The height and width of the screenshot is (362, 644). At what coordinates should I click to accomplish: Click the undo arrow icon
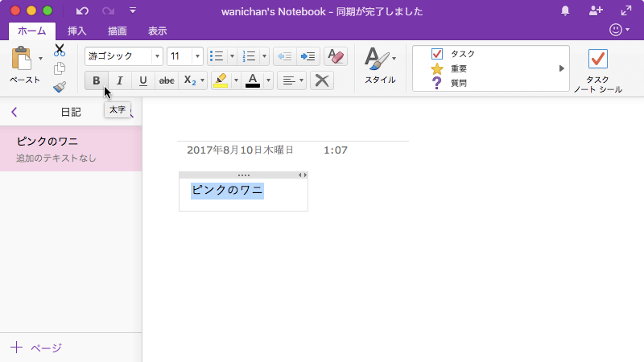pos(82,11)
